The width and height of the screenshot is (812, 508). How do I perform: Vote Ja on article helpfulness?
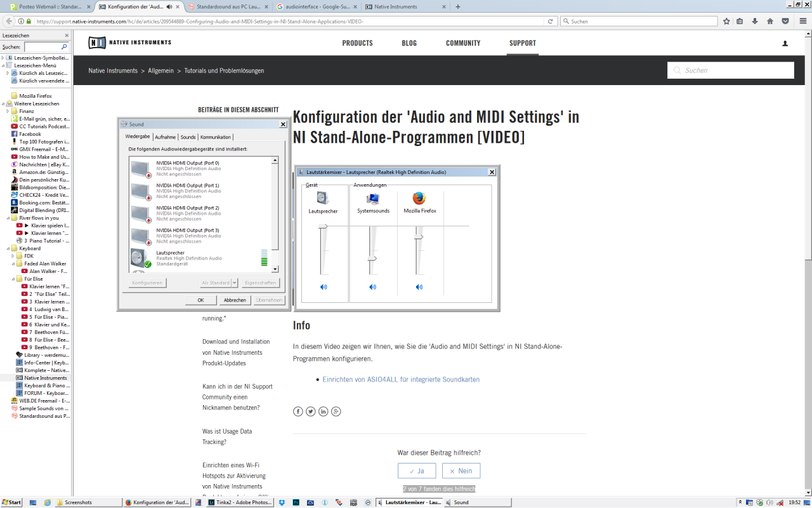[417, 471]
